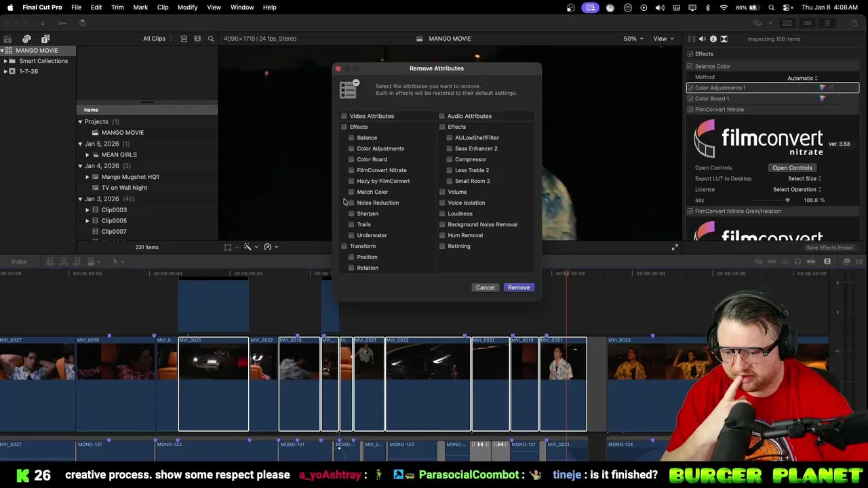
Task: Open the Transition inspector icon
Action: click(x=724, y=39)
